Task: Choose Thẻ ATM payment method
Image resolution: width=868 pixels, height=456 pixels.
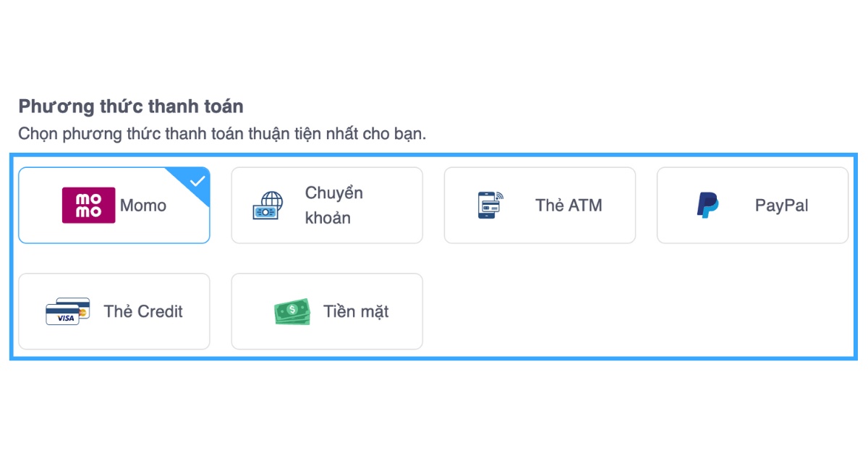Action: 539,205
